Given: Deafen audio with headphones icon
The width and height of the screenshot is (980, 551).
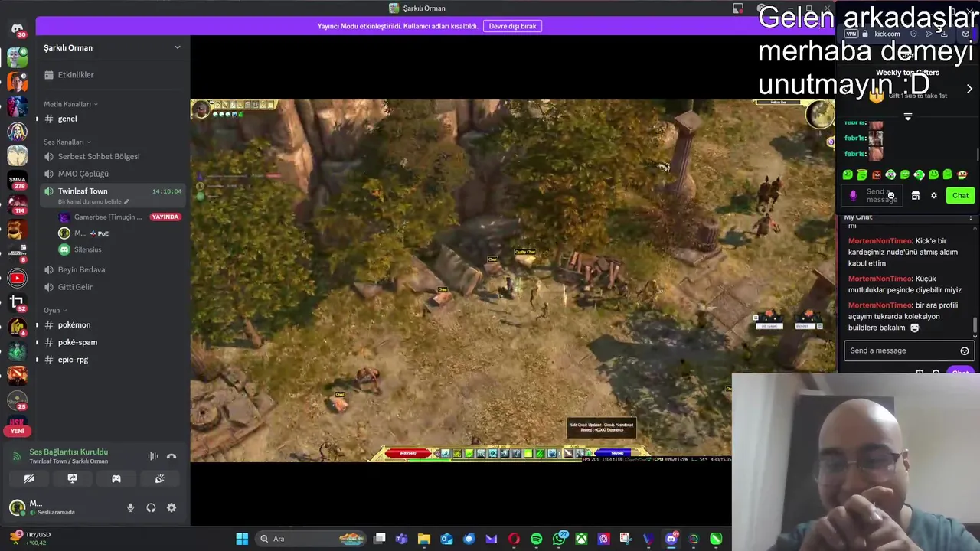Looking at the screenshot, I should (151, 507).
